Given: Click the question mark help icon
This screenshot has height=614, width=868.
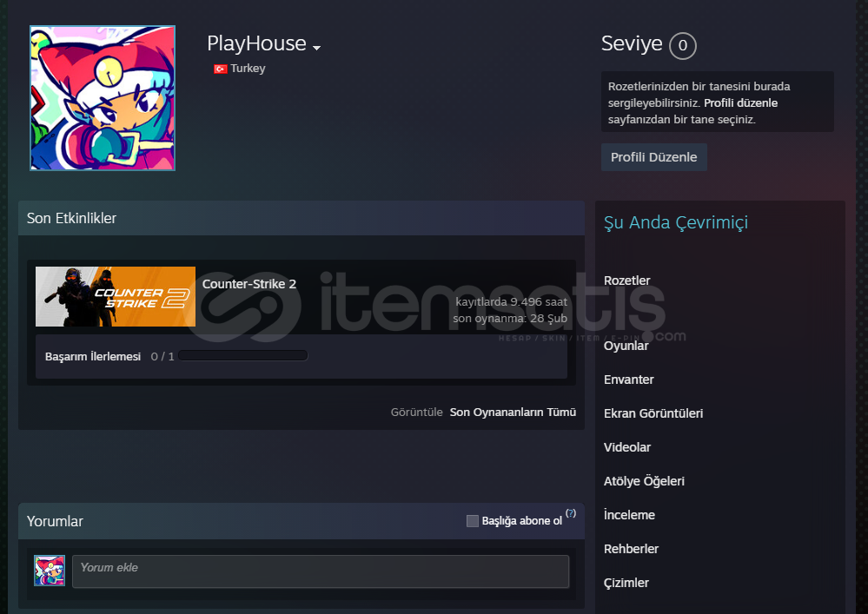Looking at the screenshot, I should (571, 513).
